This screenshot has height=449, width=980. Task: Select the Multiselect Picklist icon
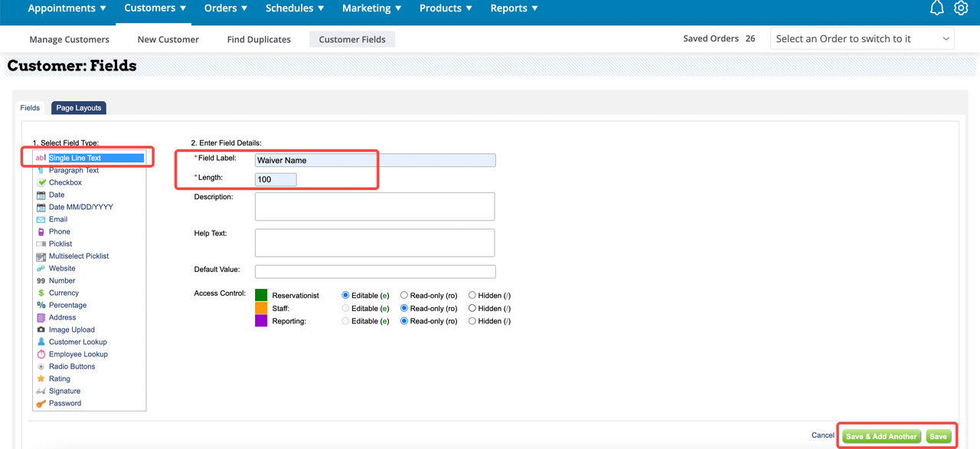(41, 256)
